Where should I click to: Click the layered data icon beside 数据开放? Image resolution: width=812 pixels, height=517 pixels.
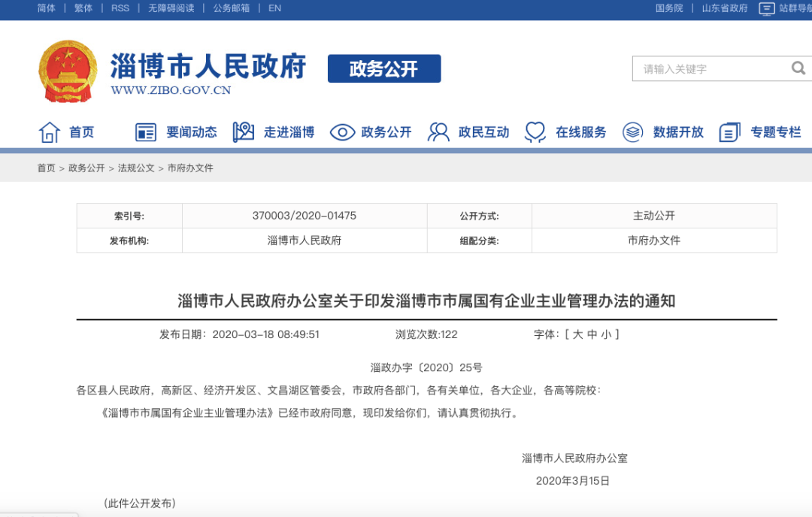point(633,132)
